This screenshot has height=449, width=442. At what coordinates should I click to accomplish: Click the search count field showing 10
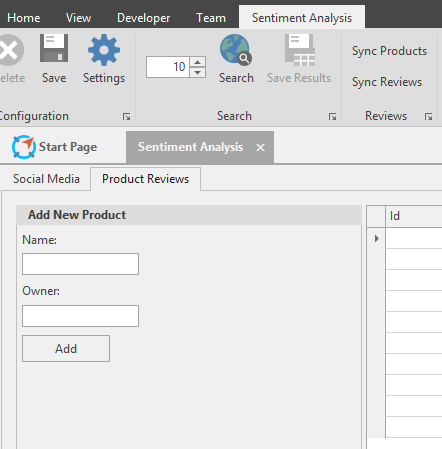pyautogui.click(x=168, y=67)
